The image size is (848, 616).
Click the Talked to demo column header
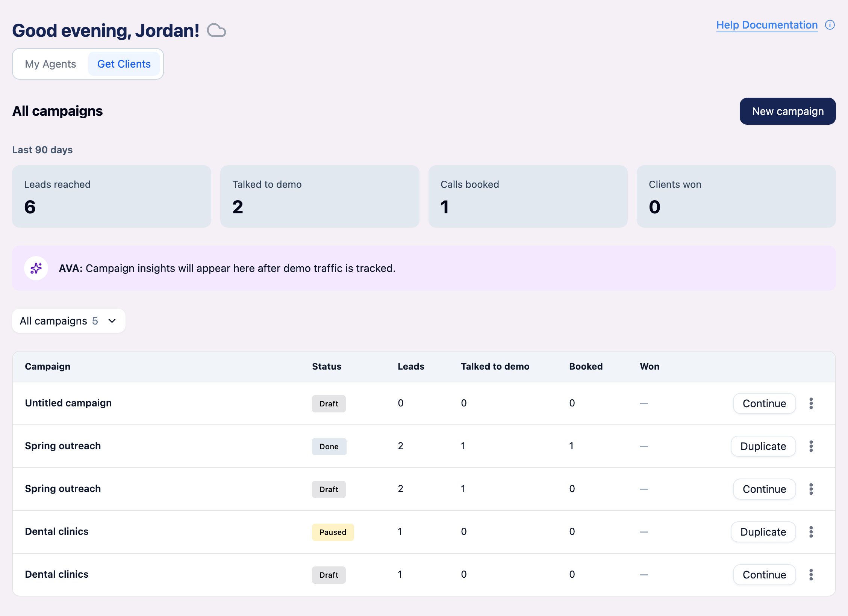[x=495, y=367]
